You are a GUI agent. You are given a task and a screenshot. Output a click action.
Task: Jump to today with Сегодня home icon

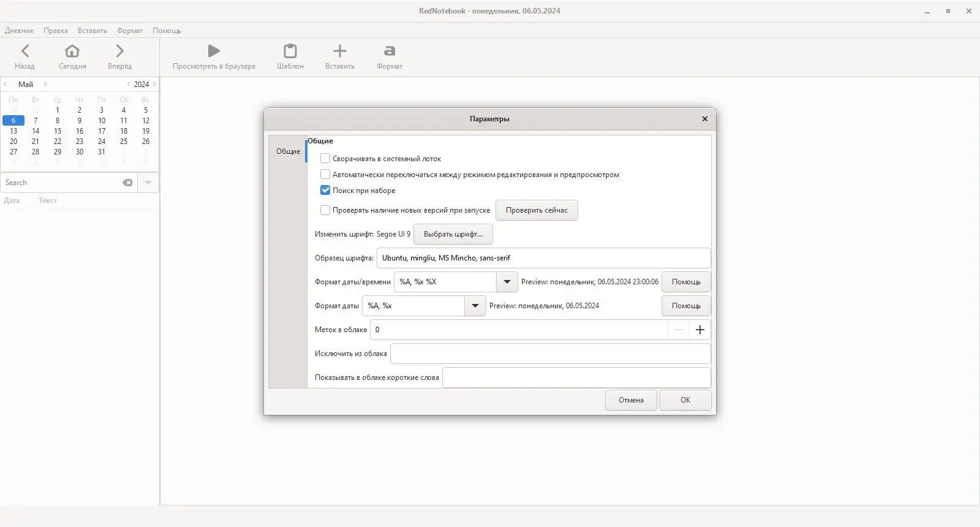pyautogui.click(x=72, y=51)
